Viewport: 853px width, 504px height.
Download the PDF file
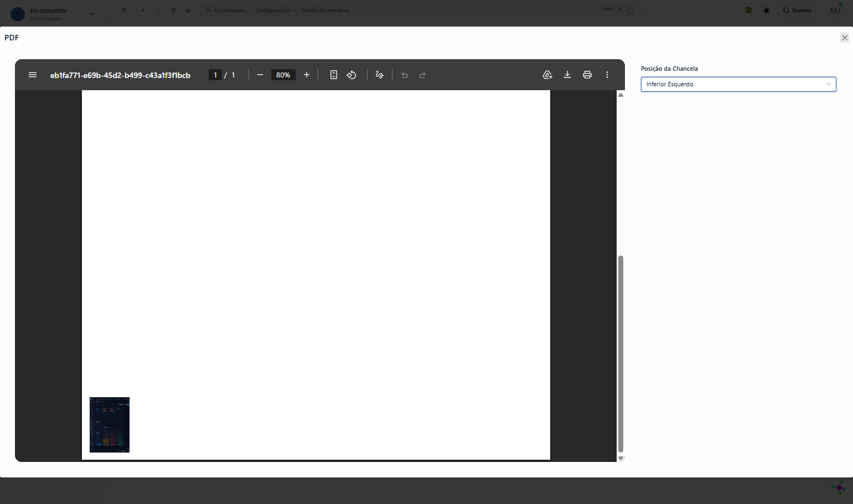click(x=567, y=75)
